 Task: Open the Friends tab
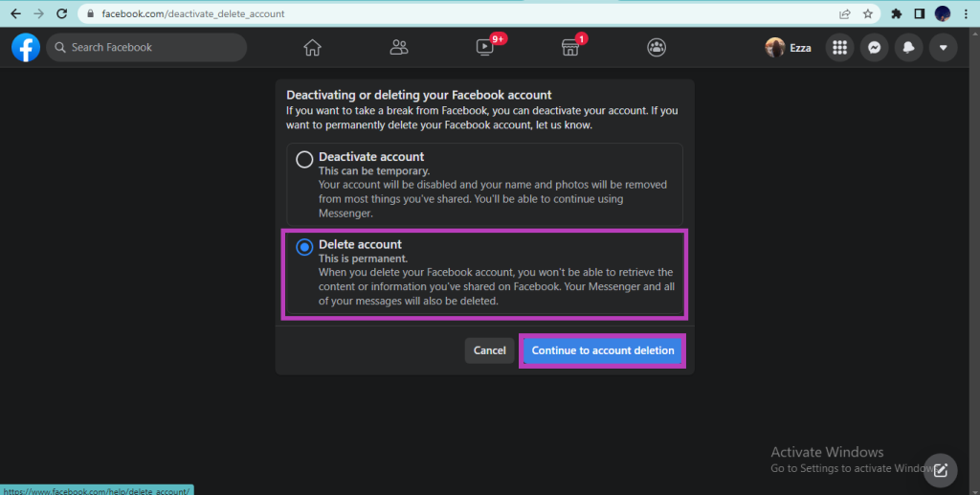399,48
